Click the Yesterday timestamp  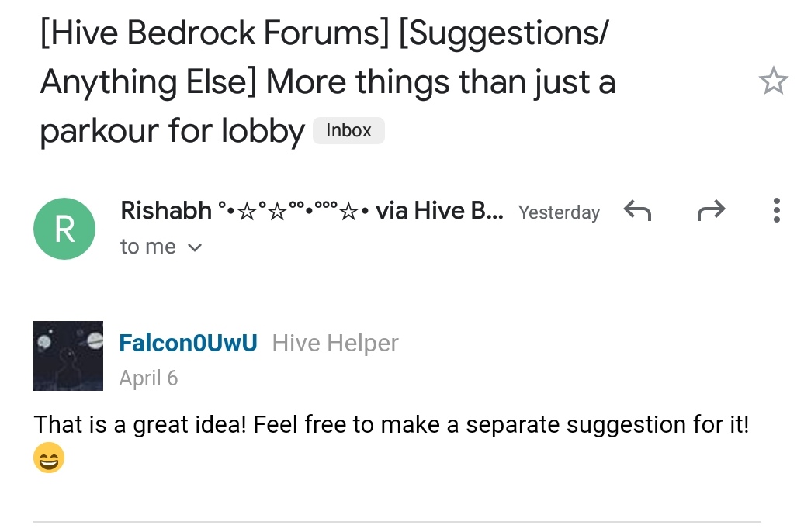[x=559, y=212]
